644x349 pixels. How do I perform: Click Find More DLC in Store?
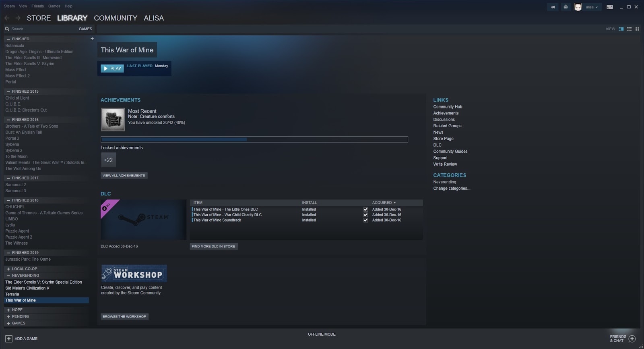213,247
